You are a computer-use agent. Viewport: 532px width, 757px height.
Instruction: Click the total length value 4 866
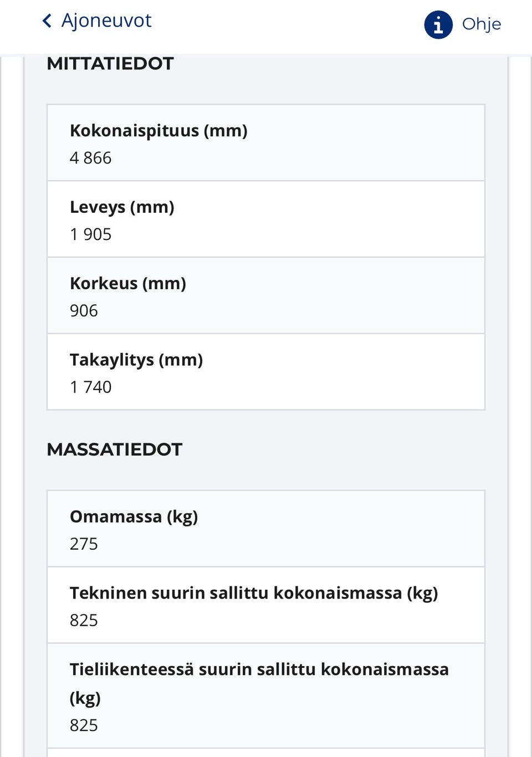pyautogui.click(x=90, y=158)
